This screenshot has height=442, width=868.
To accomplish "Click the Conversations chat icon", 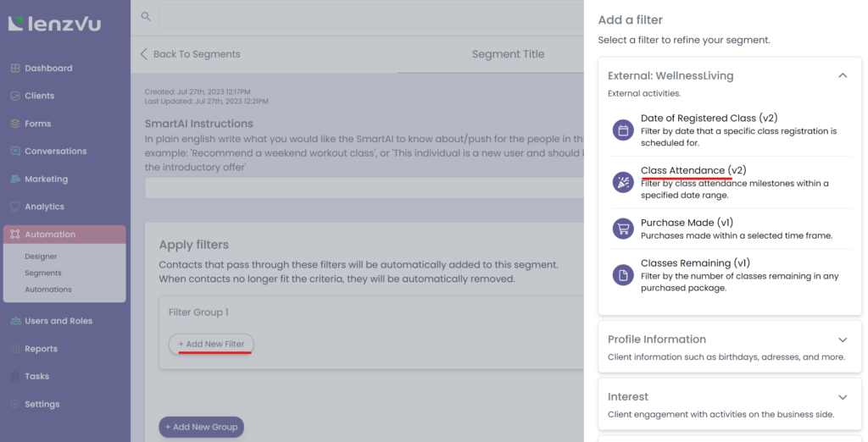I will pyautogui.click(x=15, y=152).
